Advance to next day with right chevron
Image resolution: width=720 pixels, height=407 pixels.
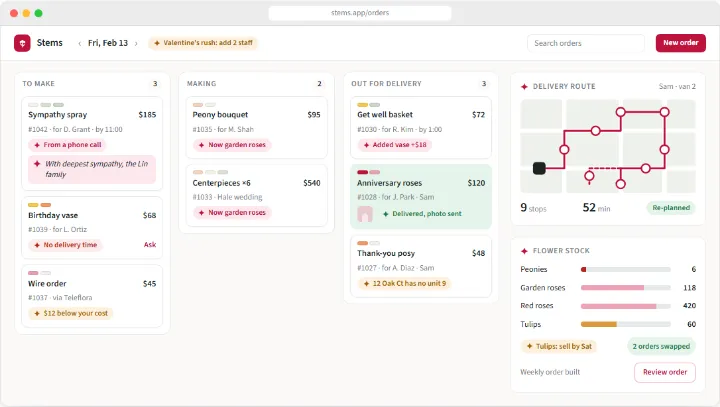coord(136,43)
